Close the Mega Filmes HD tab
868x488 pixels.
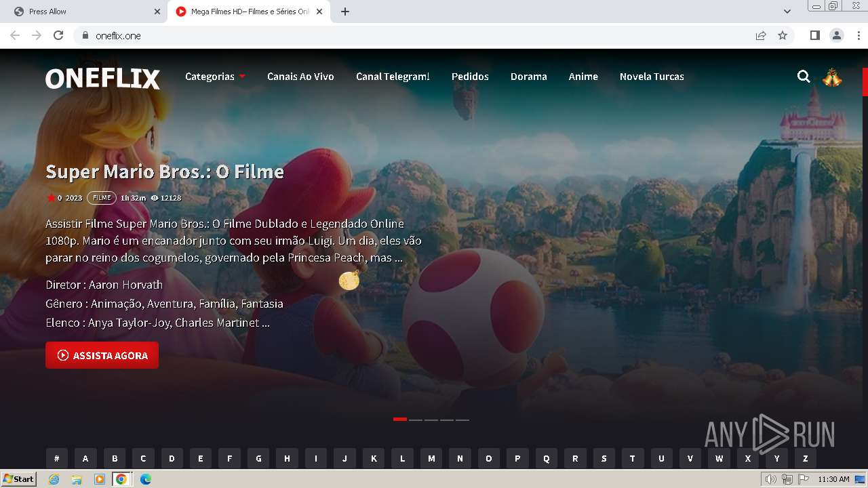(319, 12)
